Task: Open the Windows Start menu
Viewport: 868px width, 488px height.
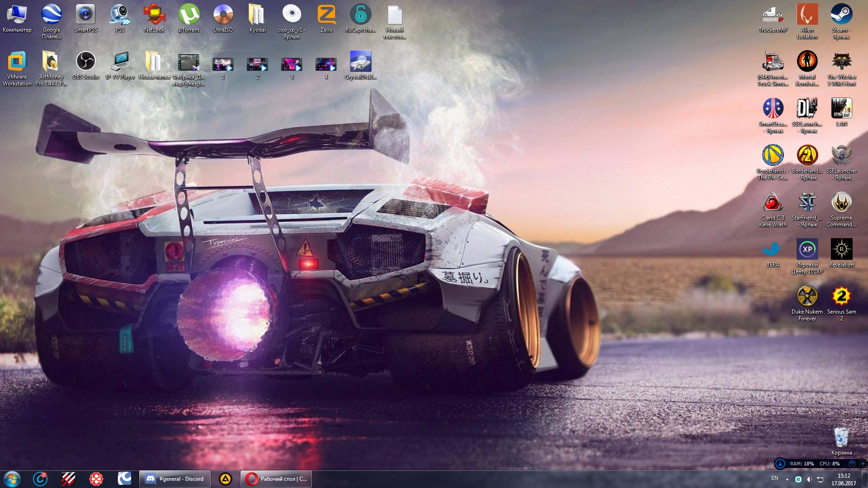Action: pyautogui.click(x=12, y=479)
